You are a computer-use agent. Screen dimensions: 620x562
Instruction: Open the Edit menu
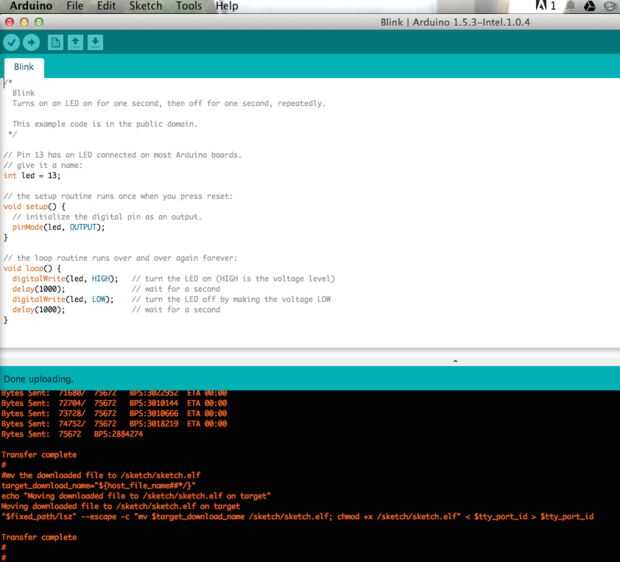point(106,6)
